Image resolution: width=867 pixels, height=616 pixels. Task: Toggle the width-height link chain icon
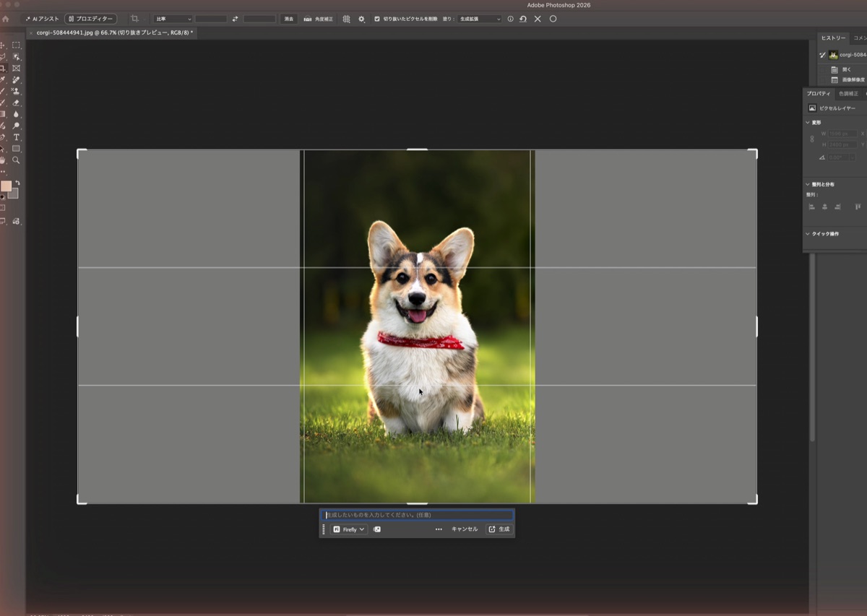(812, 139)
